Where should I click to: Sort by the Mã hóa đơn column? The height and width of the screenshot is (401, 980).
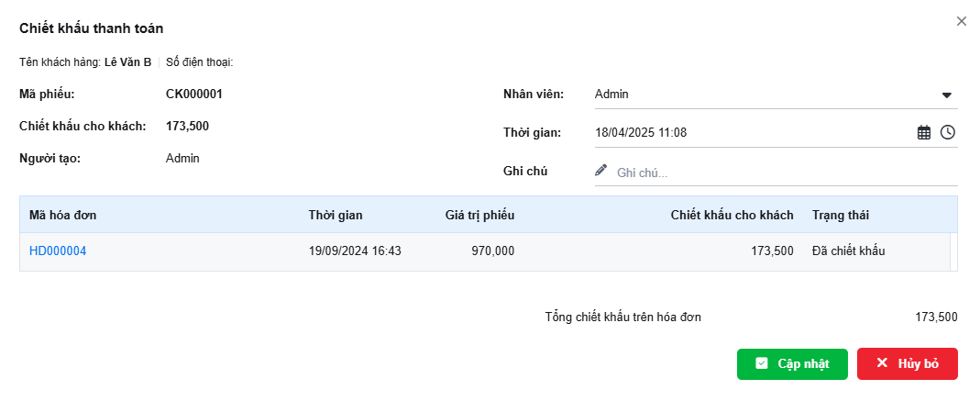point(62,216)
